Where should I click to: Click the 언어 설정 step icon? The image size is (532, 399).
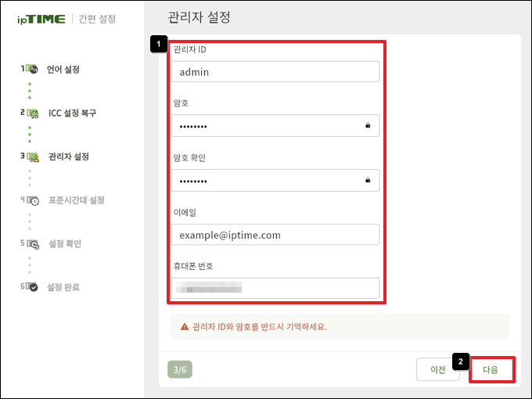[33, 70]
